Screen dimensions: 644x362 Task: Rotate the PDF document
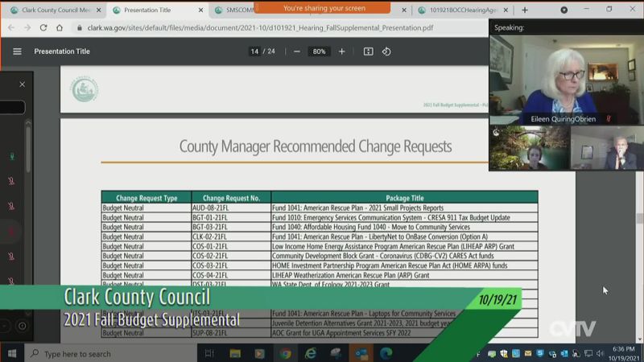click(x=386, y=51)
